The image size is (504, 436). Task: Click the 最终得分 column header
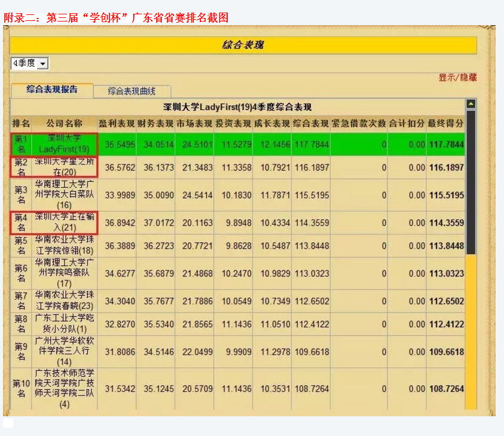[445, 123]
